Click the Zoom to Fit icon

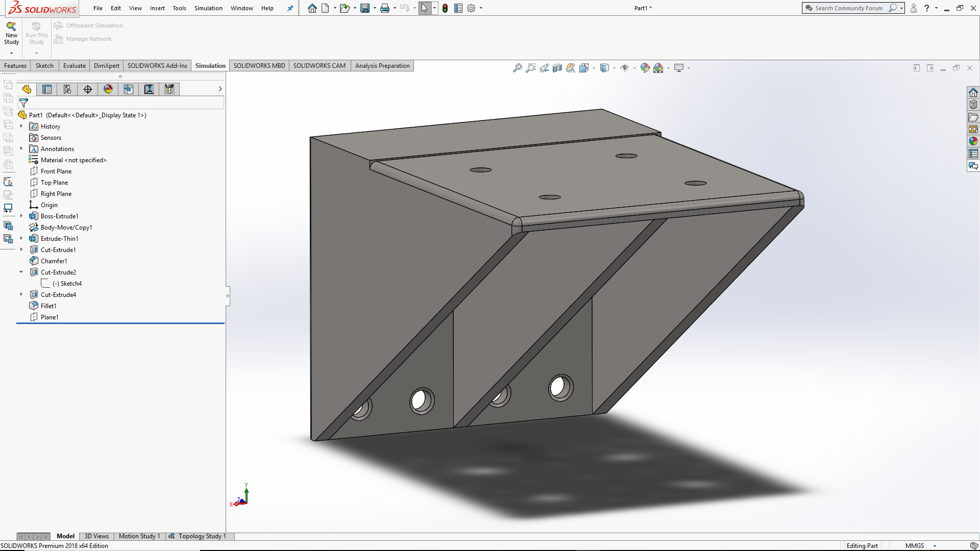(x=518, y=68)
